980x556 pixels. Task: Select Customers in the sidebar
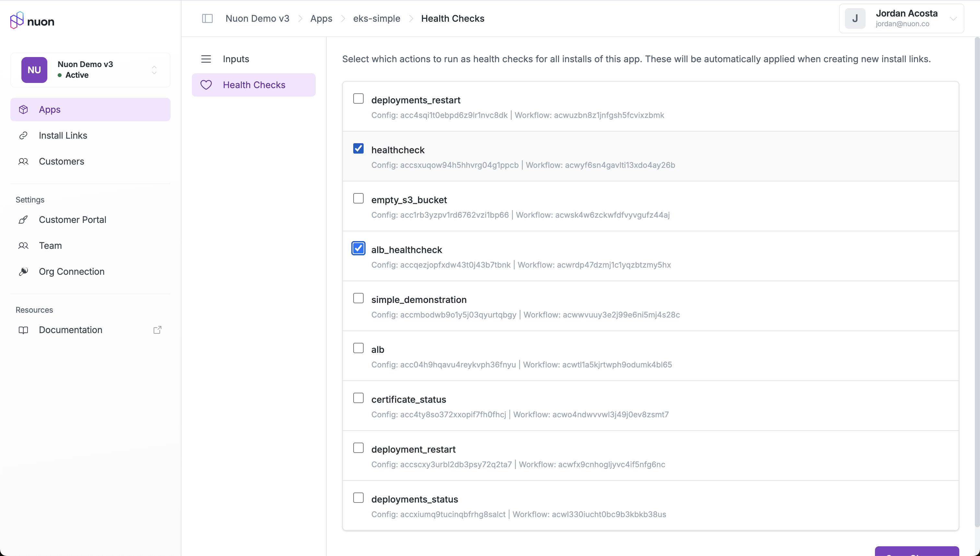tap(62, 162)
